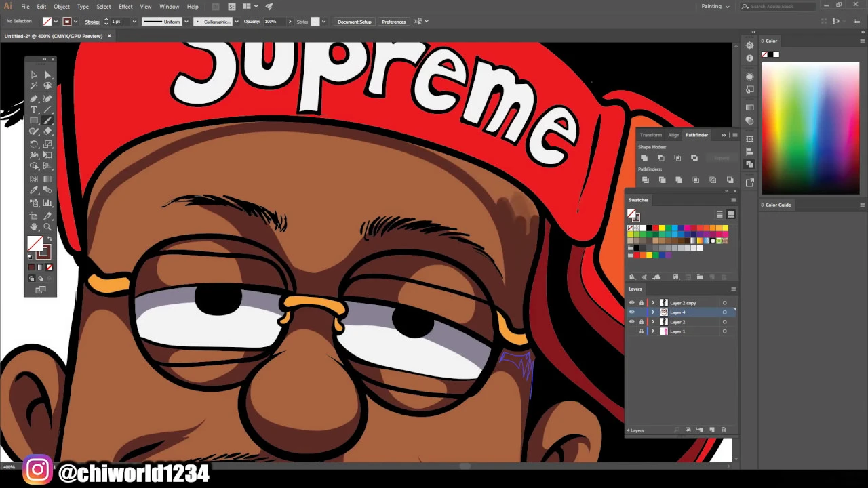The image size is (868, 488).
Task: Toggle visibility eye of Layer 4
Action: click(x=632, y=312)
